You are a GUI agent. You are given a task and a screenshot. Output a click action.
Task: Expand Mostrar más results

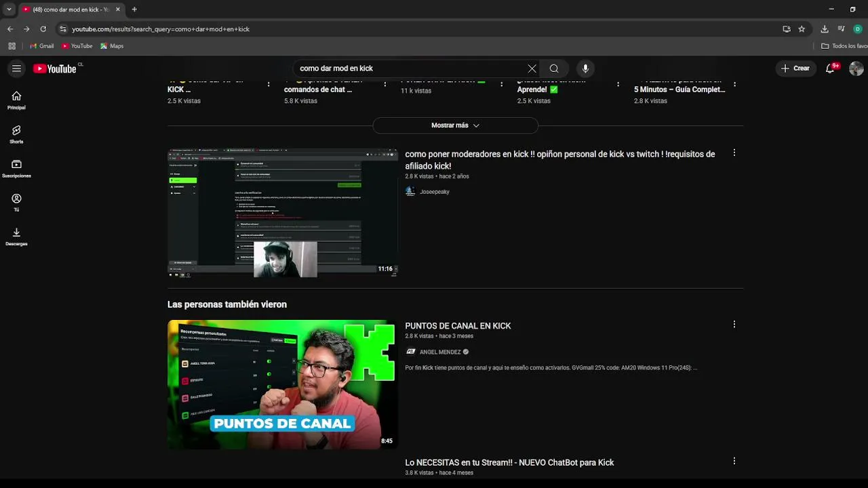click(x=455, y=125)
